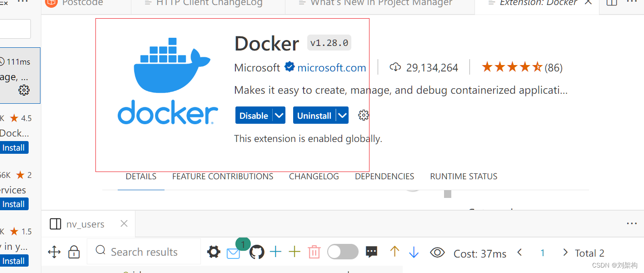Click the blue down arrow icon
Image resolution: width=644 pixels, height=273 pixels.
[x=414, y=253]
